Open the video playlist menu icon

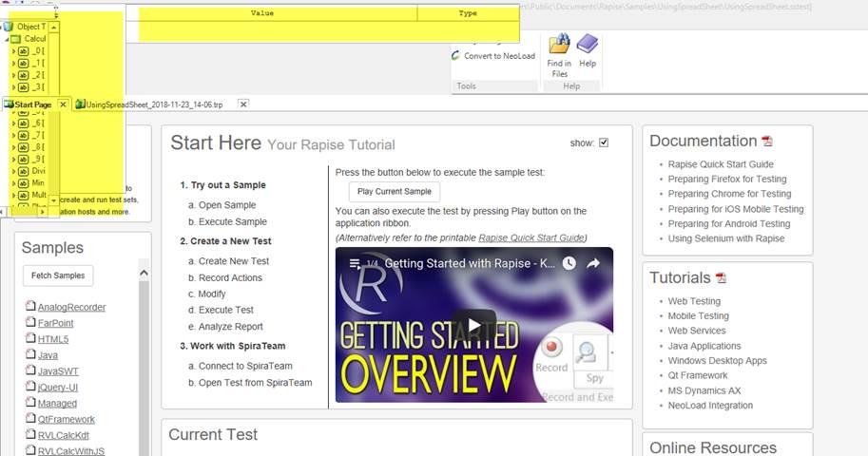click(354, 263)
